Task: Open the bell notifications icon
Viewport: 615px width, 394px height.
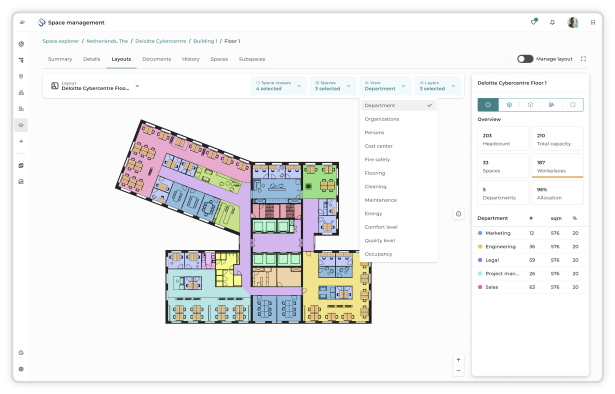Action: tap(552, 22)
